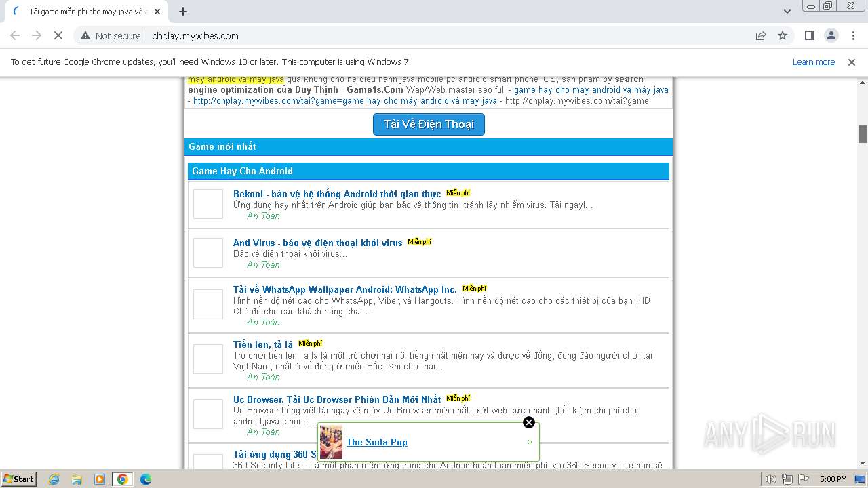Bookmark this page with the star icon

(x=783, y=36)
